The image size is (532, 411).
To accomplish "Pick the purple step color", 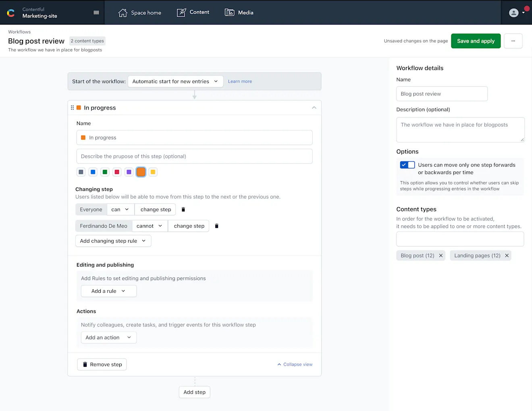I will tap(129, 172).
